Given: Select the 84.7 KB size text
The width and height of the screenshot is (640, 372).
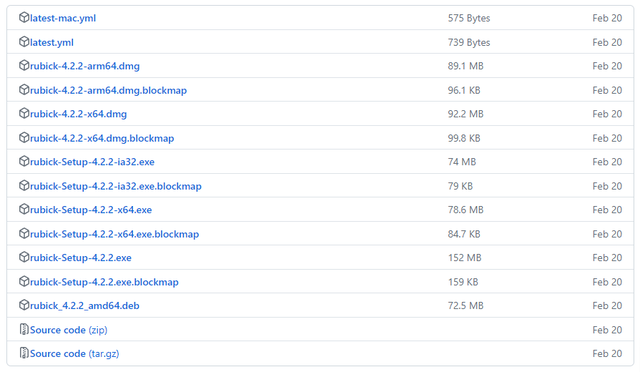Looking at the screenshot, I should click(464, 234).
